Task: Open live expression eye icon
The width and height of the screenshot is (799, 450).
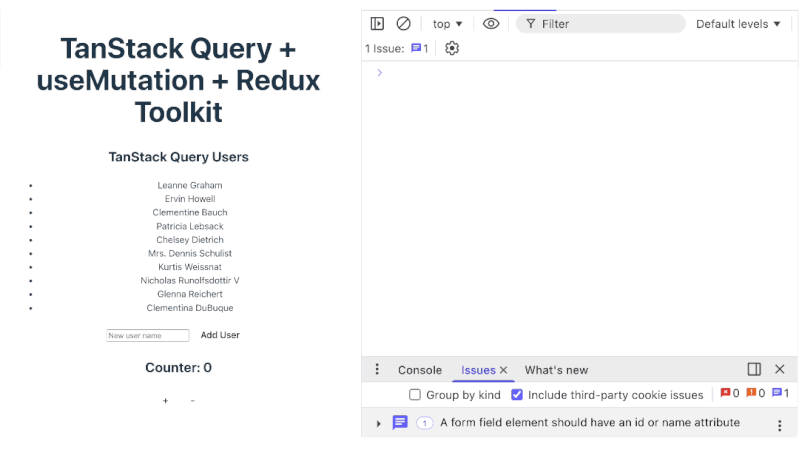Action: [x=491, y=24]
